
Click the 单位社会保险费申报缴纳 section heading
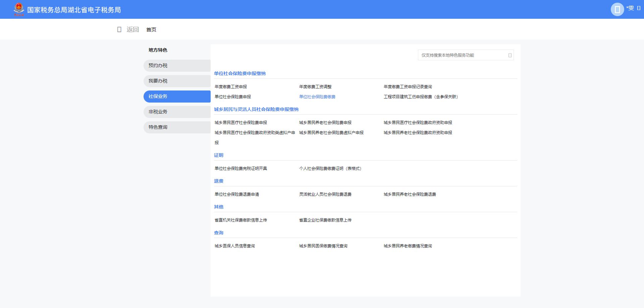point(240,73)
